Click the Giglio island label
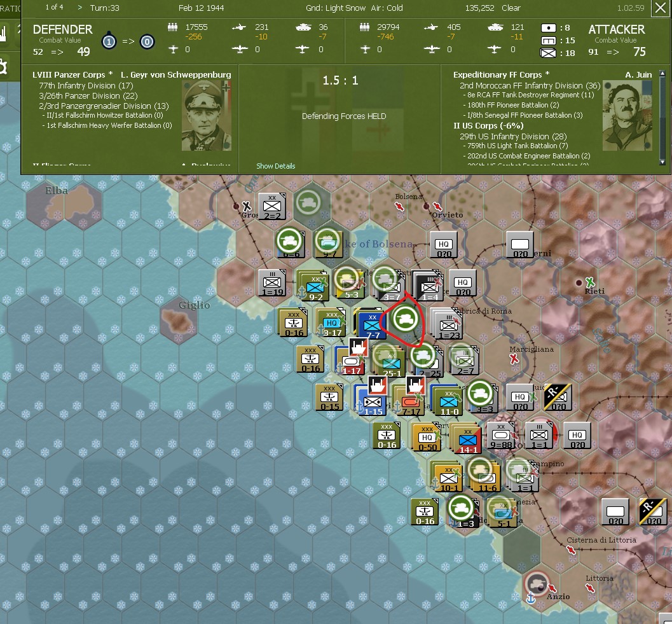Screen dimensions: 672x624 (195, 305)
